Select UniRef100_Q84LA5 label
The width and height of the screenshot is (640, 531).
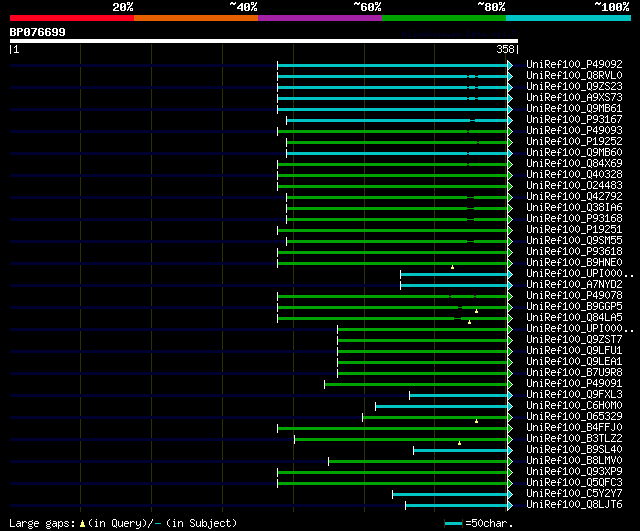click(574, 318)
